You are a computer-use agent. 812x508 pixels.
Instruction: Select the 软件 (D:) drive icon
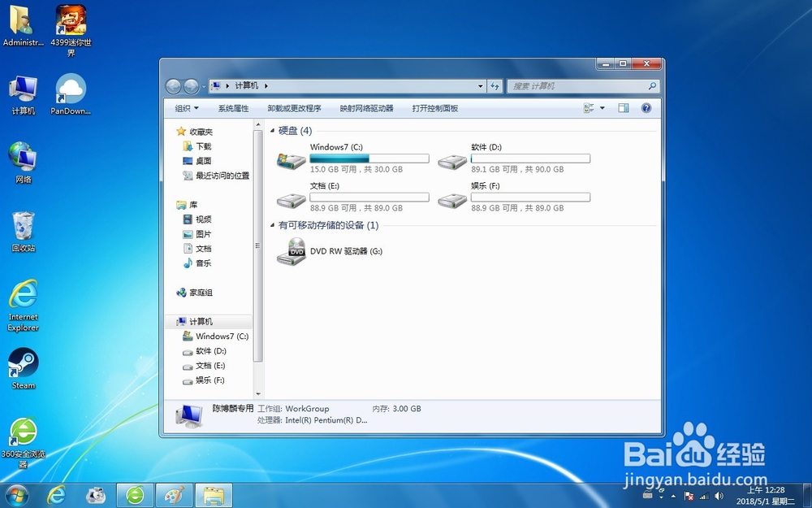point(452,161)
